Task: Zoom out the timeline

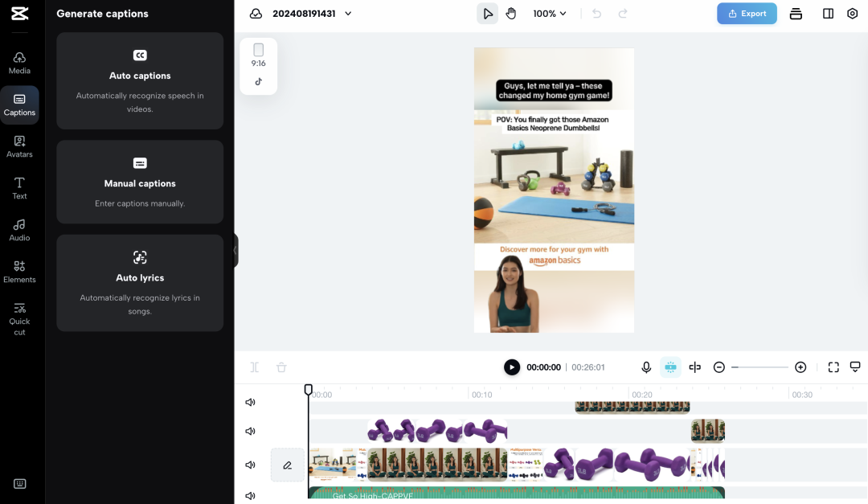Action: pos(719,367)
